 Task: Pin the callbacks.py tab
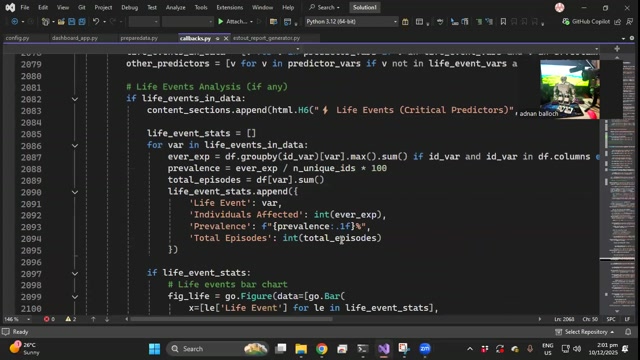pyautogui.click(x=217, y=38)
